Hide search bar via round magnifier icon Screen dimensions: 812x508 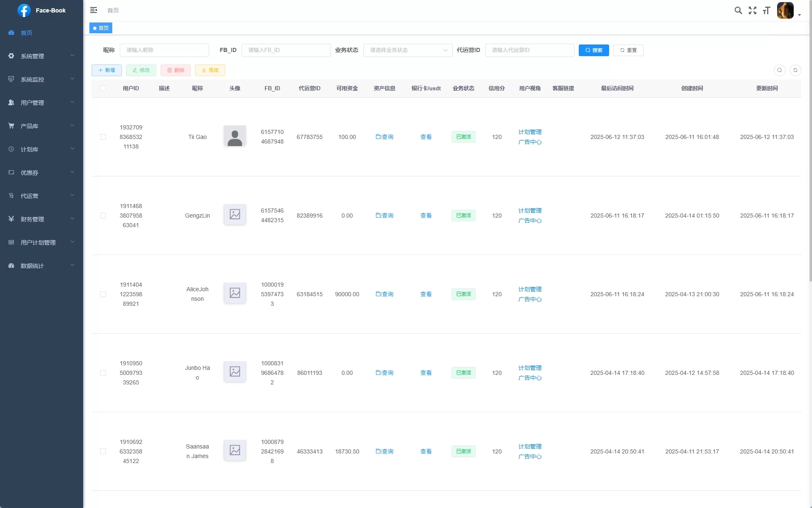[x=779, y=70]
